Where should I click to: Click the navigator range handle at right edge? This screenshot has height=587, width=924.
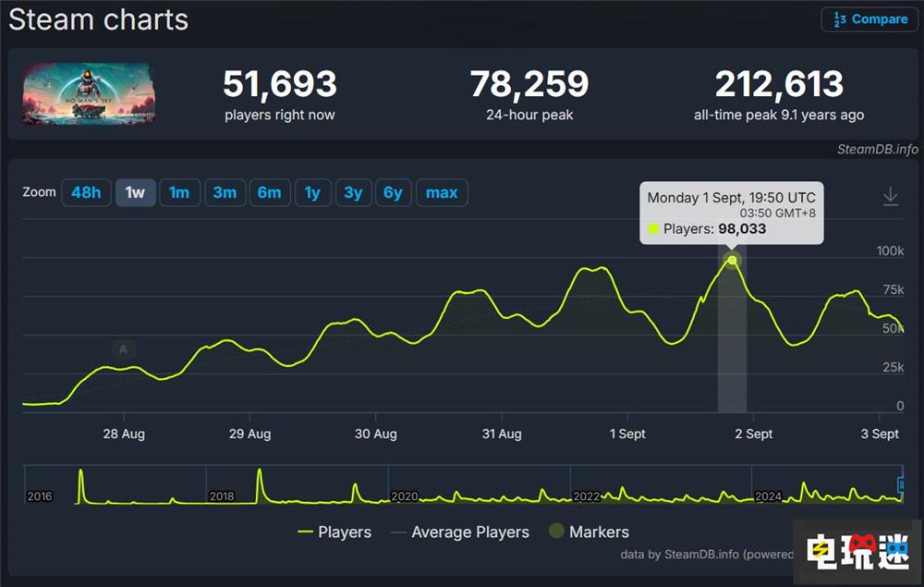[900, 484]
